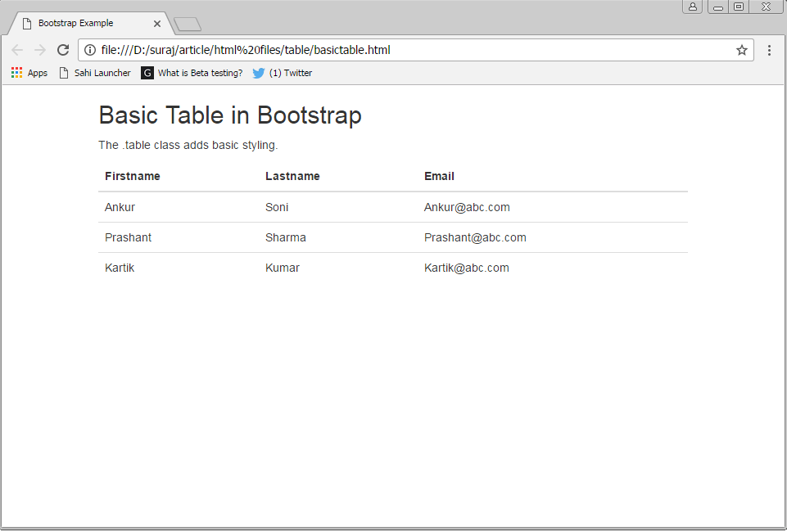Click the back navigation arrow
The height and width of the screenshot is (532, 787).
[x=17, y=50]
